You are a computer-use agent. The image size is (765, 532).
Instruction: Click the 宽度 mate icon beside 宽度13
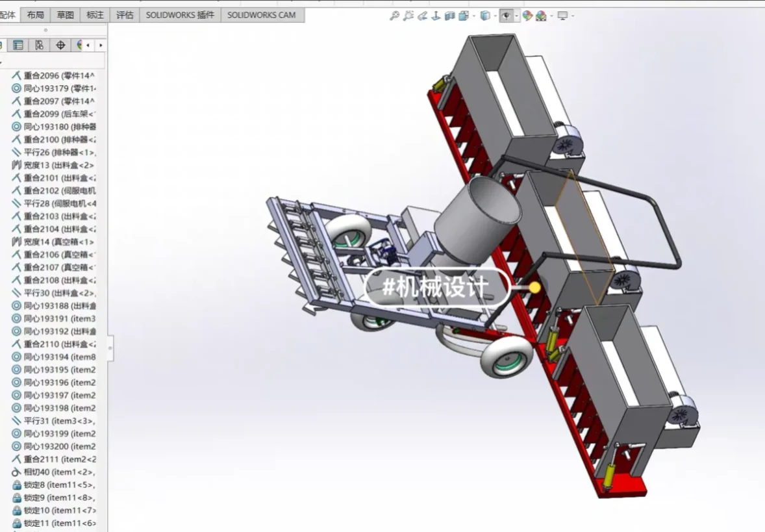point(16,165)
